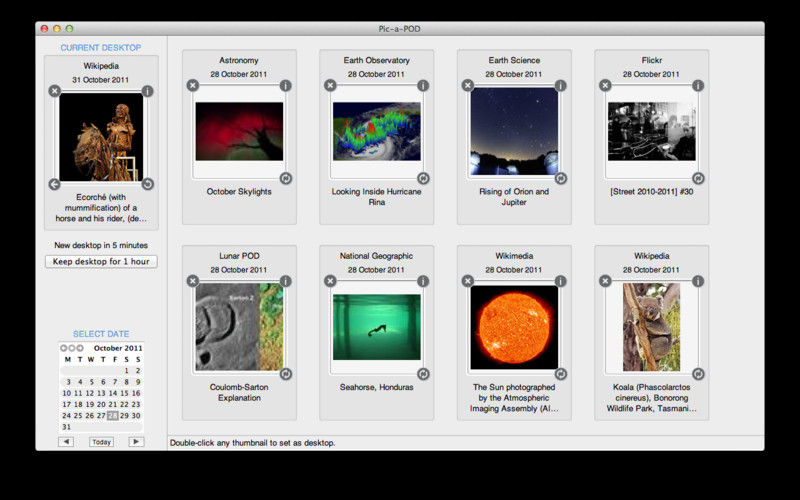Select the orange Sun thumbnail

pyautogui.click(x=514, y=327)
